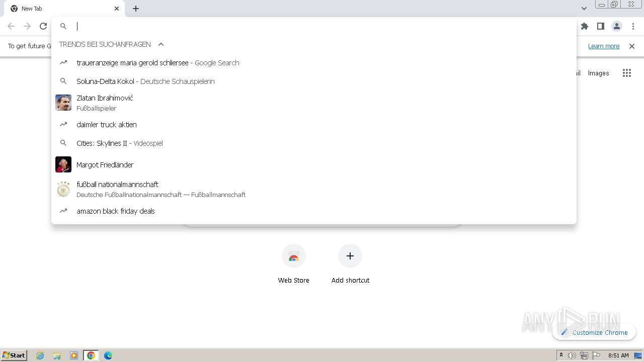644x362 pixels.
Task: Click the search icon beside Cities: Skylines II
Action: pyautogui.click(x=63, y=143)
